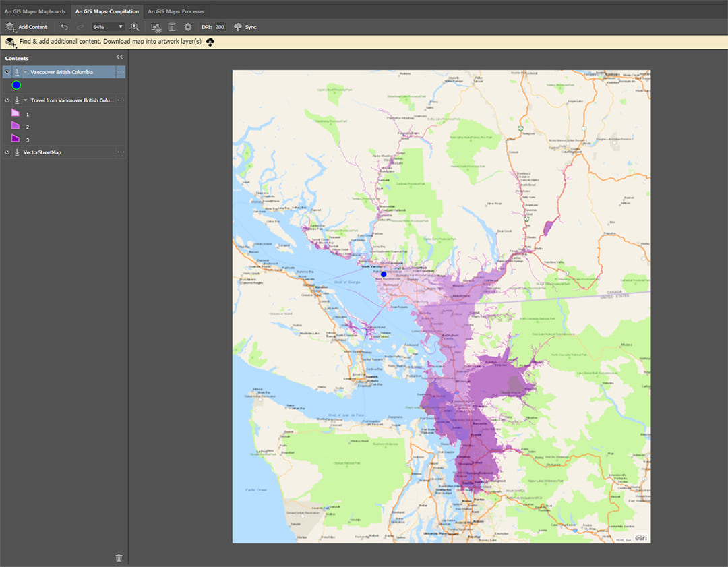The height and width of the screenshot is (567, 728).
Task: Open the map export settings icon
Action: point(155,27)
